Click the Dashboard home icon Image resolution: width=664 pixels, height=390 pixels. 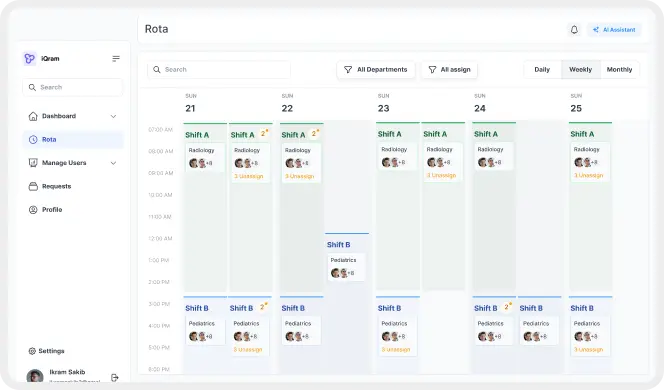pyautogui.click(x=33, y=116)
